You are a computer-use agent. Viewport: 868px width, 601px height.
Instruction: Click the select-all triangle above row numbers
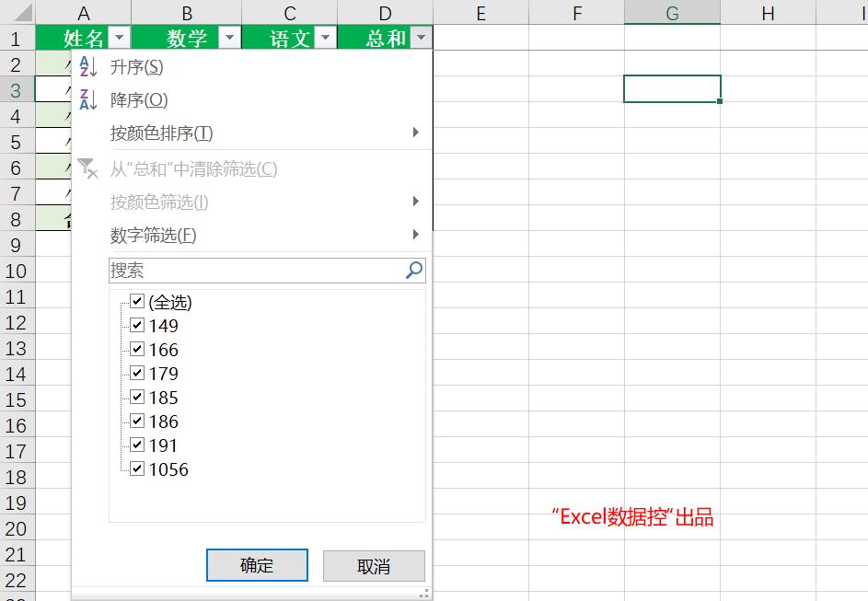coord(23,12)
